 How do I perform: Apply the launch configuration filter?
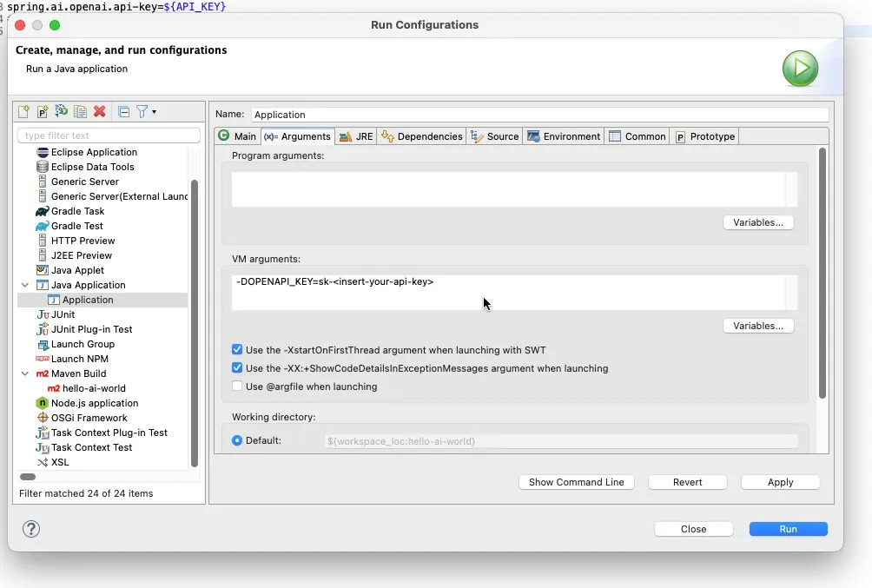point(142,111)
